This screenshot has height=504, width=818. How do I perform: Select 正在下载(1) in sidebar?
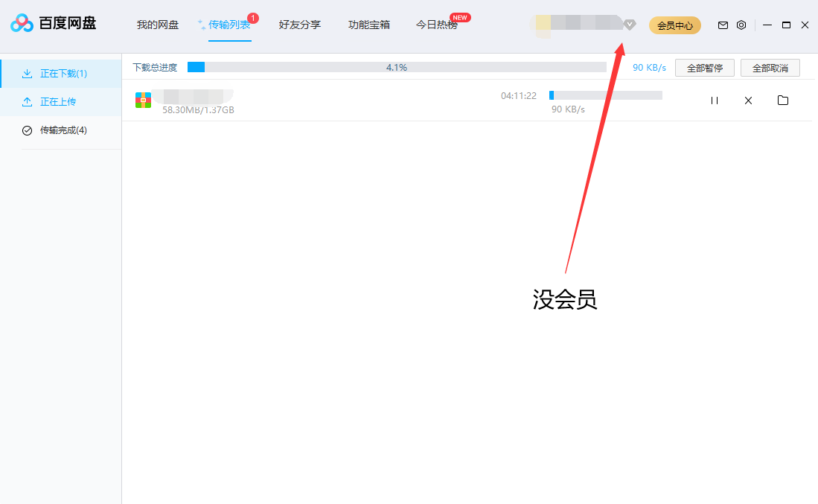point(63,74)
